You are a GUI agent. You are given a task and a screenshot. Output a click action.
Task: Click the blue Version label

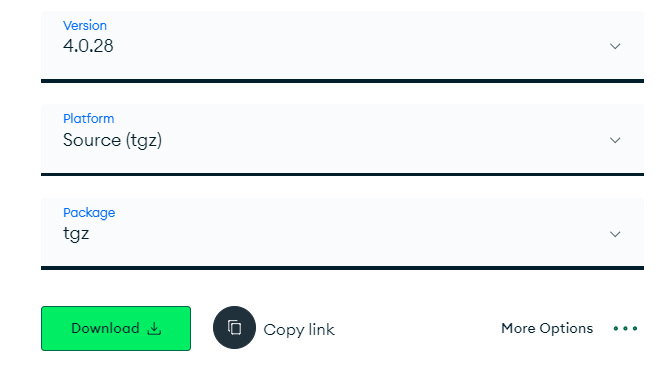coord(85,26)
